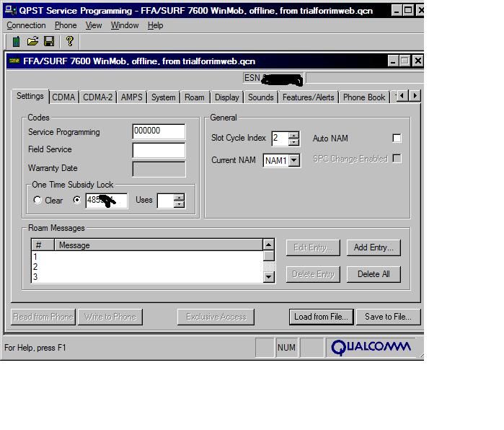The image size is (504, 430).
Task: Switch to the Display tab
Action: click(x=227, y=97)
